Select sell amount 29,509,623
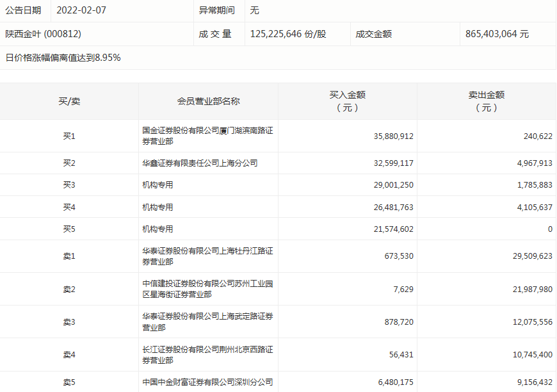Viewport: 557px width, 392px height. pyautogui.click(x=533, y=256)
